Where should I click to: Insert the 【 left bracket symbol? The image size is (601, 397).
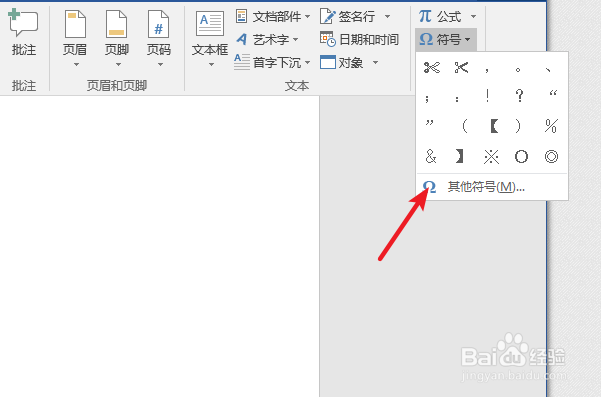[494, 126]
